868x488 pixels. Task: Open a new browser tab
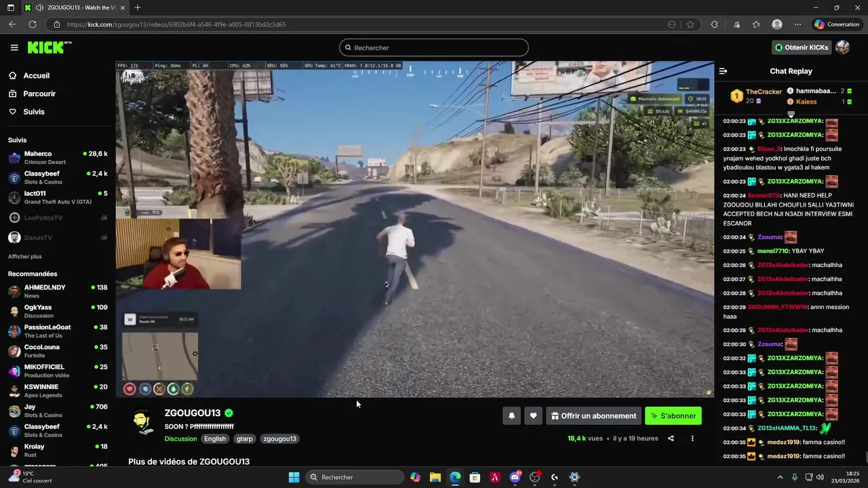pos(137,7)
